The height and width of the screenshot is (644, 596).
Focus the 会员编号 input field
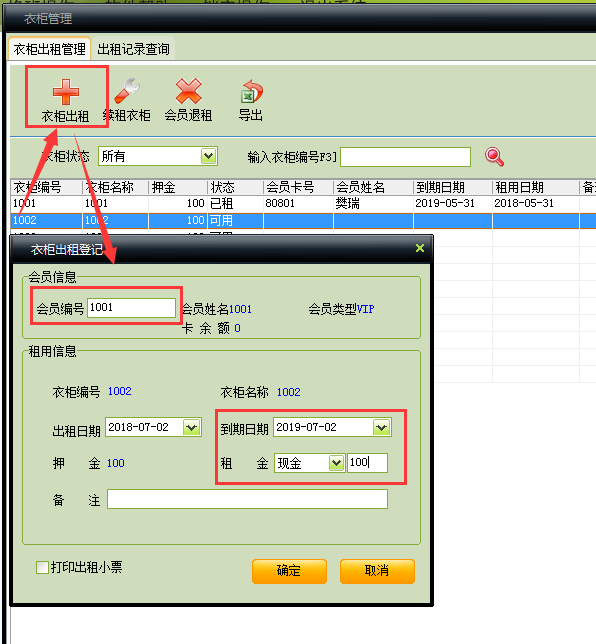coord(131,308)
